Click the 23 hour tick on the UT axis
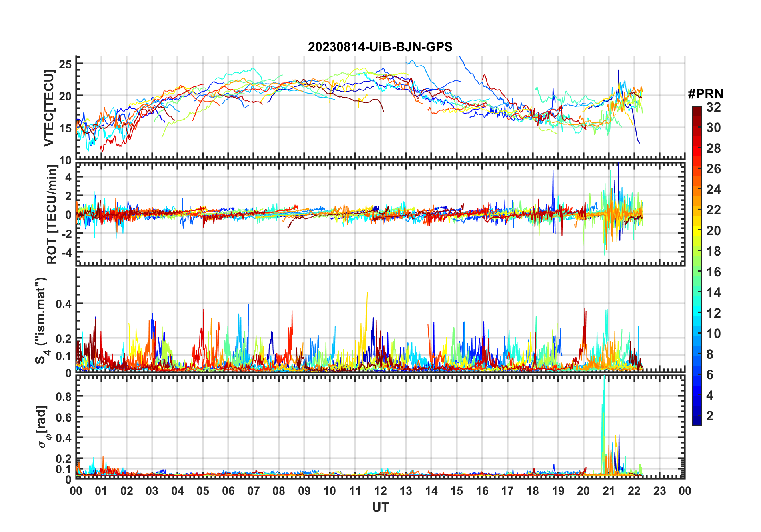The image size is (761, 532). pos(659,491)
